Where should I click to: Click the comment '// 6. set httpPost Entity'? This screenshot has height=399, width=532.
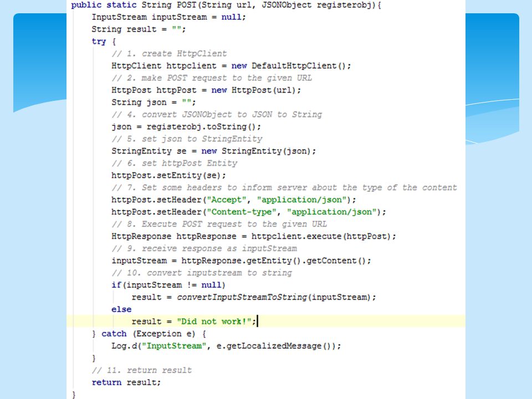point(175,163)
